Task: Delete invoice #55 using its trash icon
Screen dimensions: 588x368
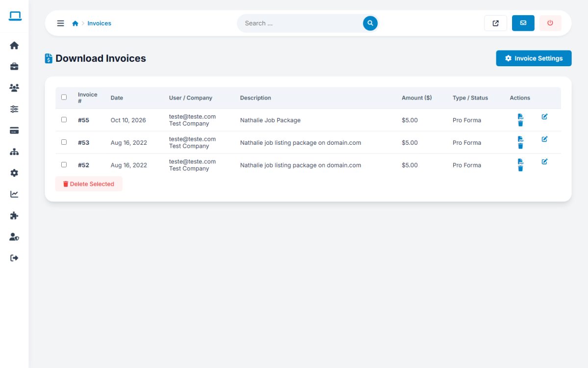Action: point(520,124)
